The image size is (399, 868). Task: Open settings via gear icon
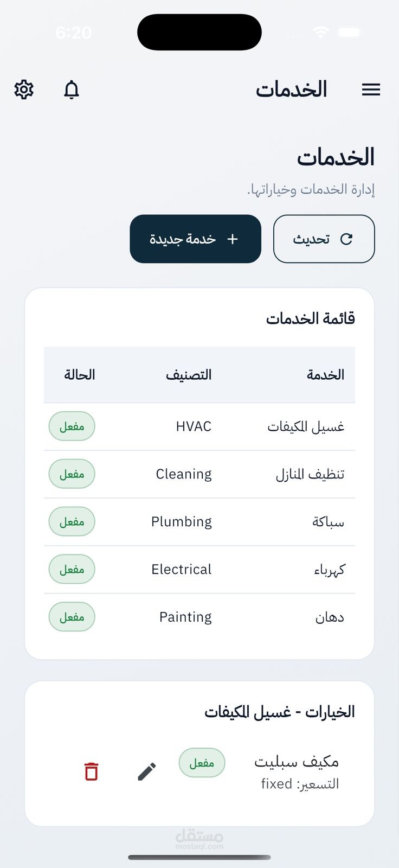24,90
